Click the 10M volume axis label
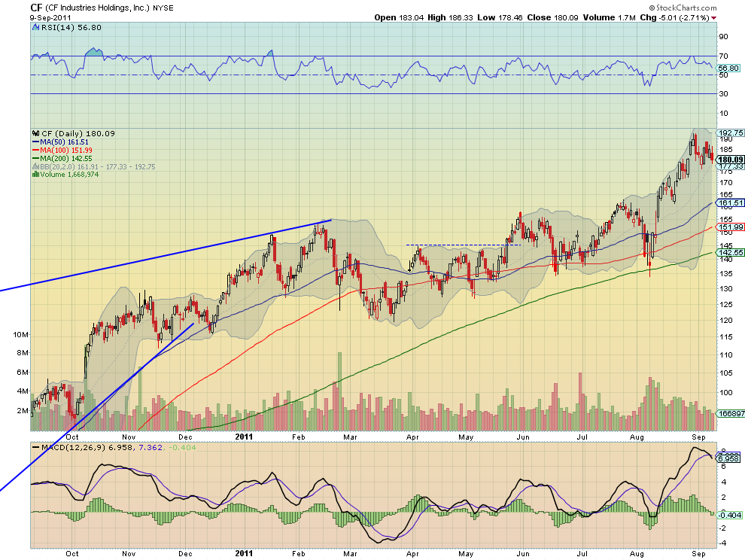Image resolution: width=745 pixels, height=560 pixels. (x=20, y=335)
